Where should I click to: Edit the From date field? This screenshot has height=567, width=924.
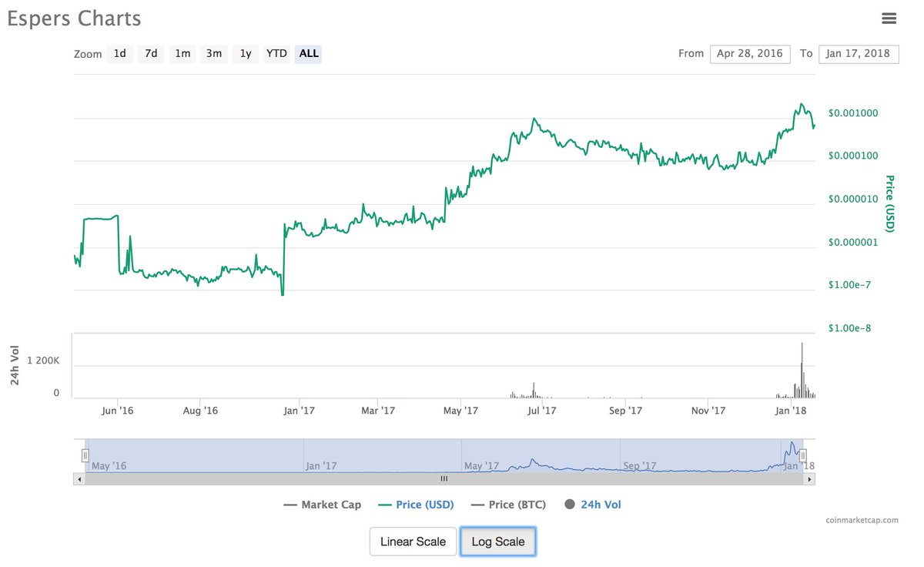pos(750,54)
